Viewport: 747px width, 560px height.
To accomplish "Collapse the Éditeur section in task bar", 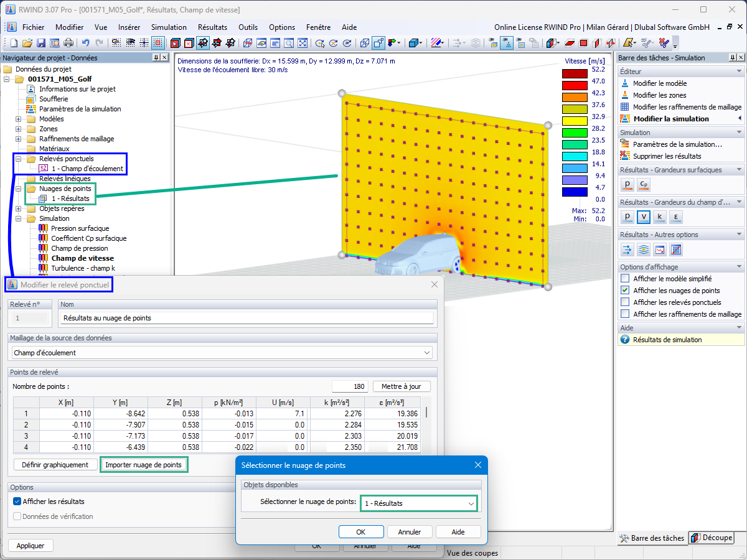I will point(738,72).
